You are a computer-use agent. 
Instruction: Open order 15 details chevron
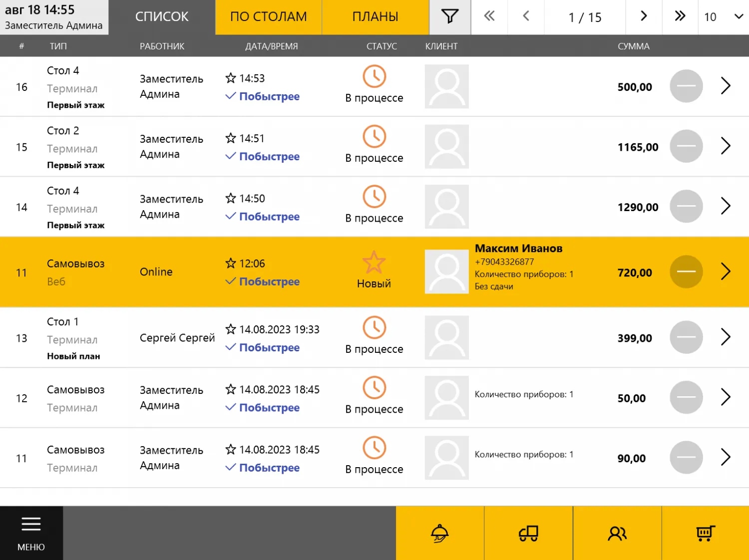tap(726, 146)
